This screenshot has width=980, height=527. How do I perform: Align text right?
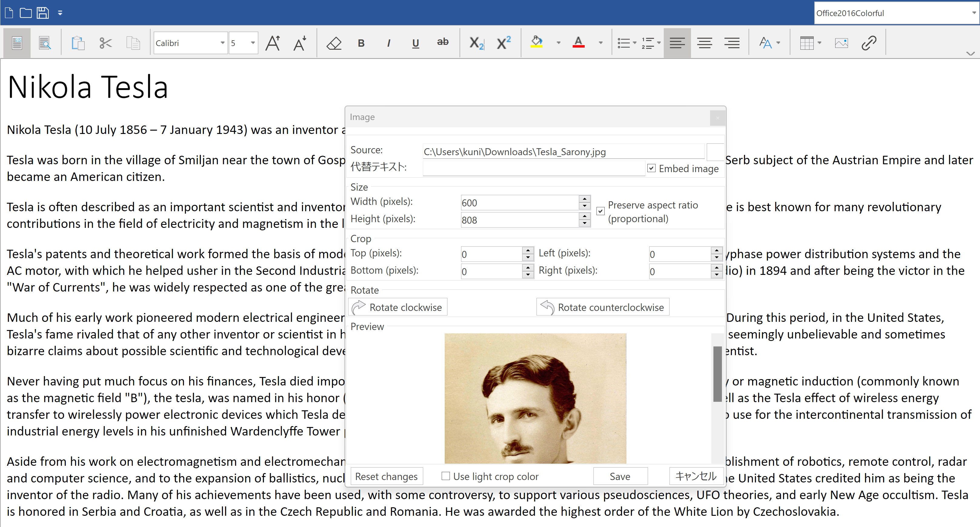click(x=732, y=43)
